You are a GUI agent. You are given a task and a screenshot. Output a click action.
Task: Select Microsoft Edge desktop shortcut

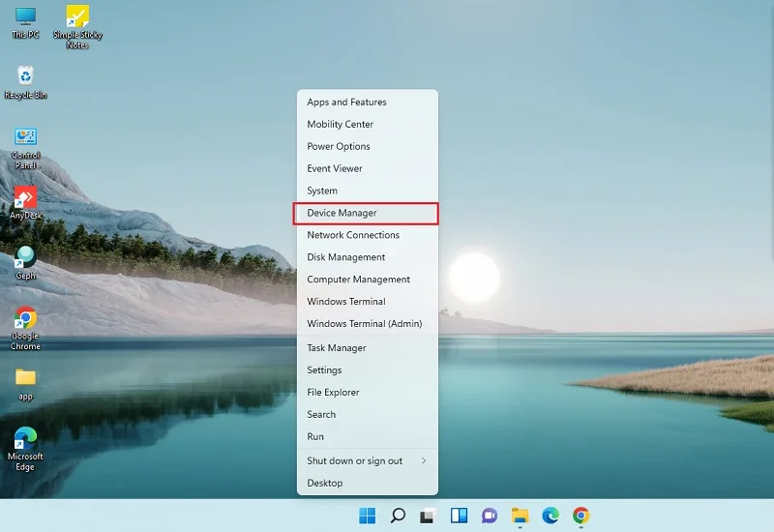click(x=26, y=449)
